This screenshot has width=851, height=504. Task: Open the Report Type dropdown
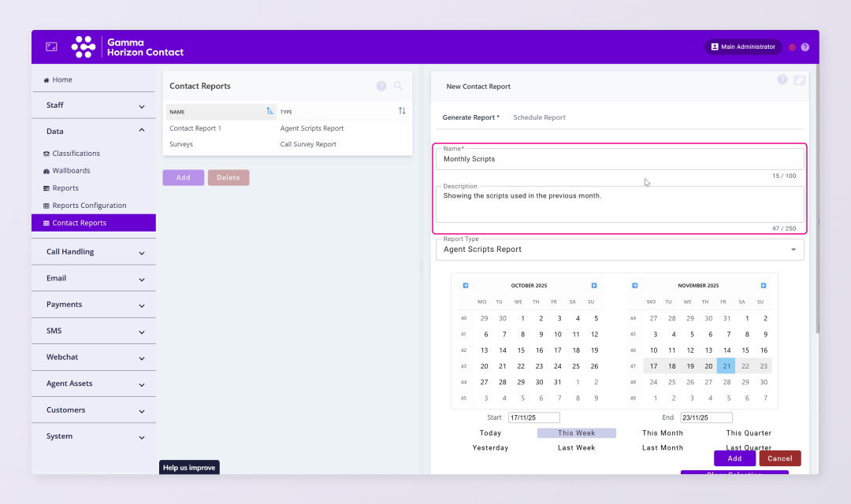(x=619, y=250)
